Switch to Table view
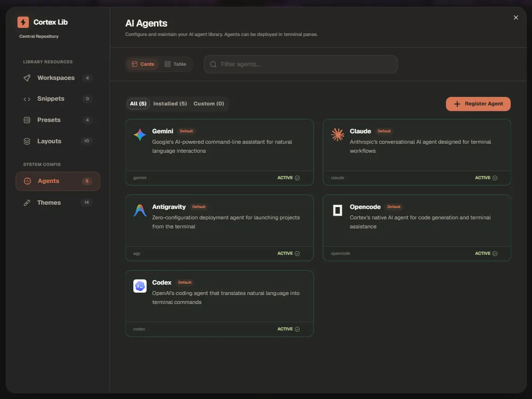The image size is (532, 399). pyautogui.click(x=175, y=64)
